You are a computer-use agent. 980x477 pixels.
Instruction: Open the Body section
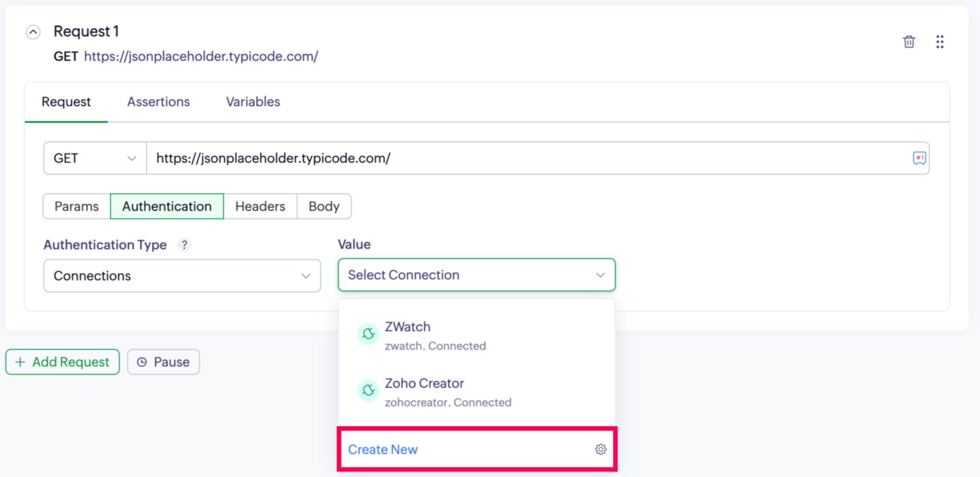point(324,206)
